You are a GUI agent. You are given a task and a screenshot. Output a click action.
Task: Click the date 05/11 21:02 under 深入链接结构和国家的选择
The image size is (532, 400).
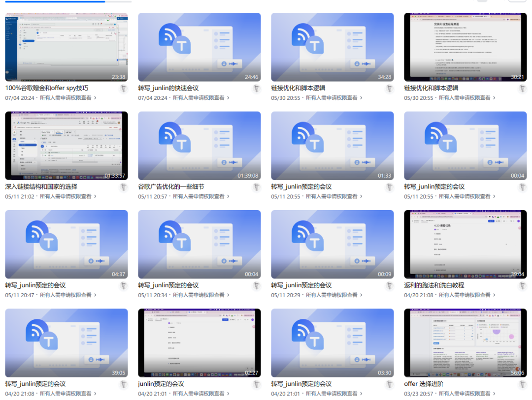(x=20, y=196)
